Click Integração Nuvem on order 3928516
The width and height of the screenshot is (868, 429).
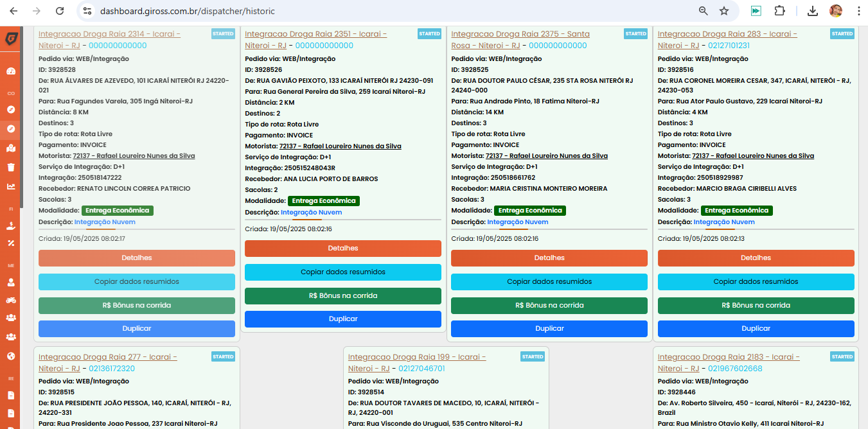(724, 222)
